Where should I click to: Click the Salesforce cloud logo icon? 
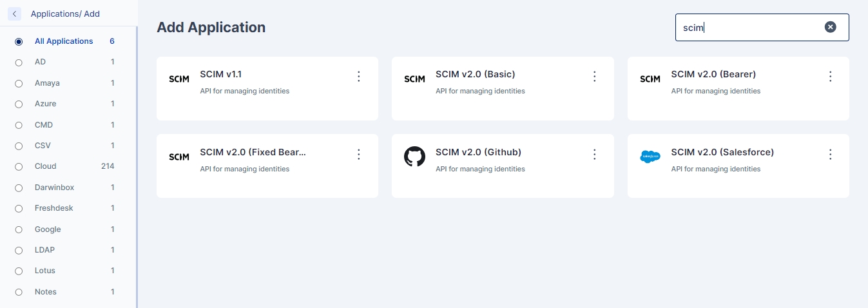650,157
